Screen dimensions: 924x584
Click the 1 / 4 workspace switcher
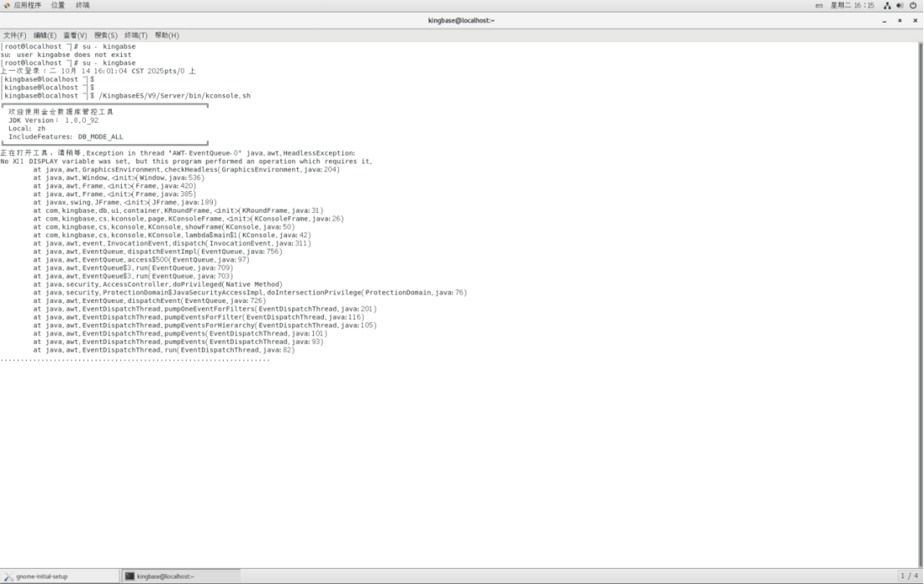click(x=909, y=576)
